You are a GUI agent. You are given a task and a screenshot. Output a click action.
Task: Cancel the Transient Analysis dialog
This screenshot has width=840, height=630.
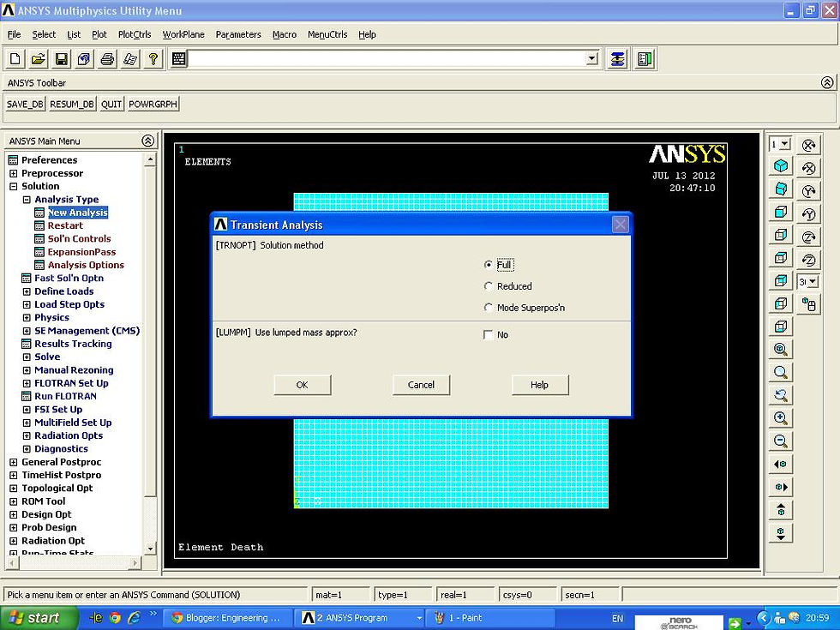coord(421,385)
